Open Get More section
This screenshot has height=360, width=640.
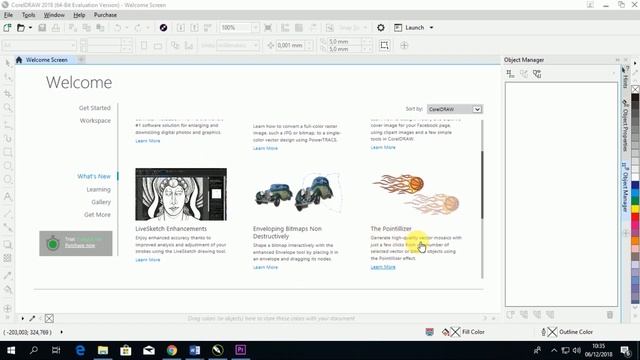[x=97, y=215]
